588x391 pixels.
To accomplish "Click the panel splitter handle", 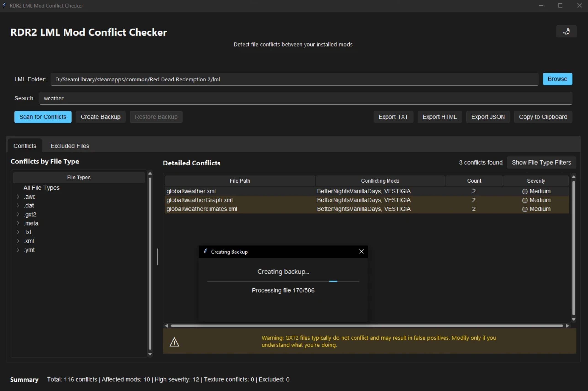I will [157, 257].
